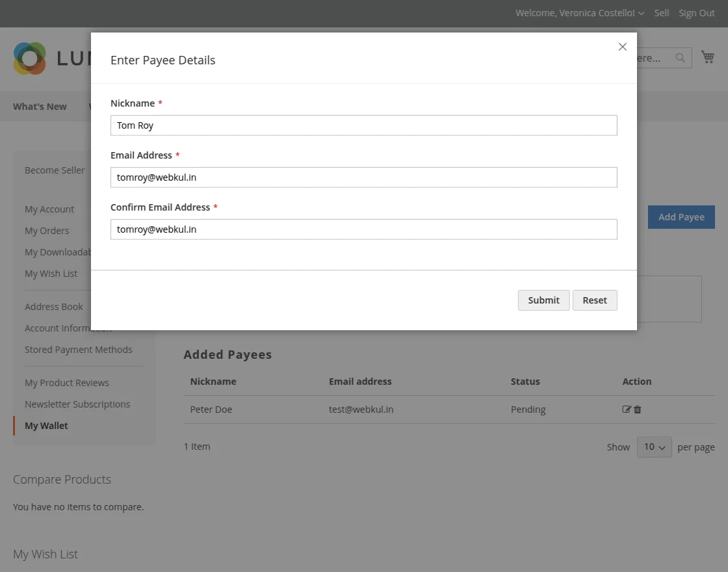Open the Become Seller page

tap(55, 170)
